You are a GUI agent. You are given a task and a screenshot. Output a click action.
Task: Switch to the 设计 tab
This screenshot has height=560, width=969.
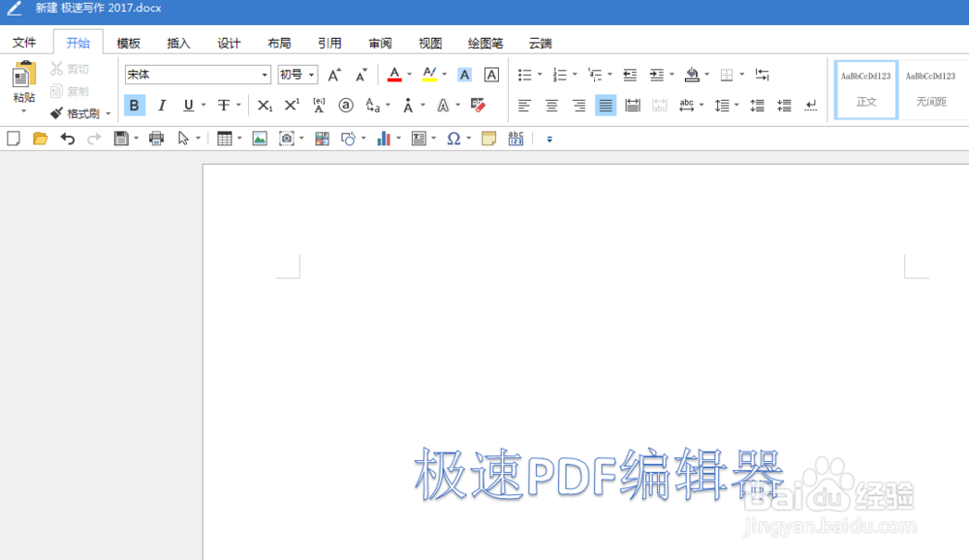229,44
